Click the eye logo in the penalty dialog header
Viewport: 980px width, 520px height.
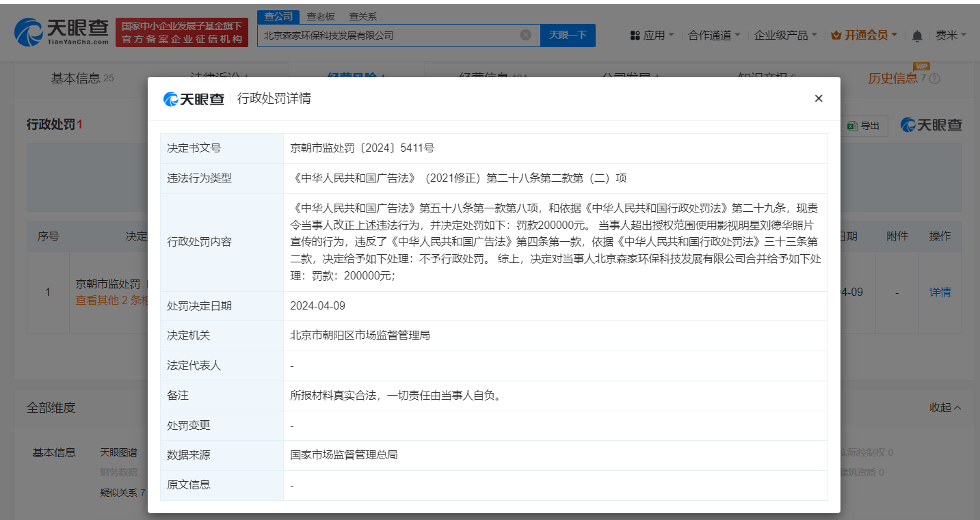click(x=171, y=98)
